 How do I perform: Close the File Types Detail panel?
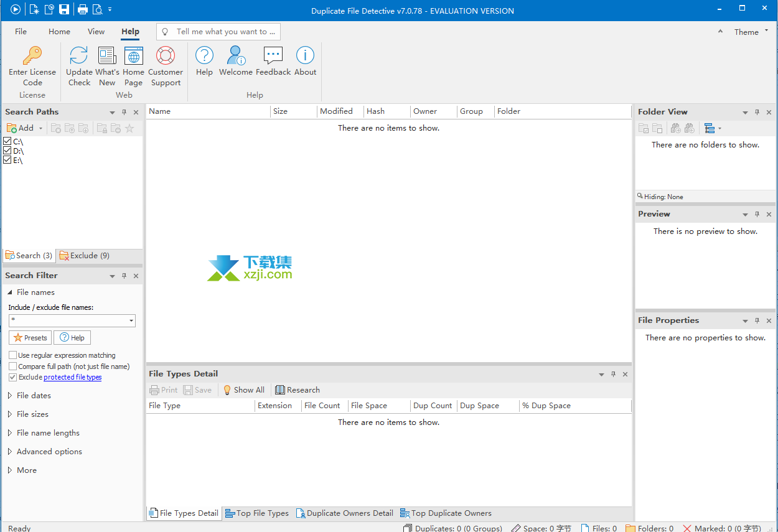(x=625, y=374)
